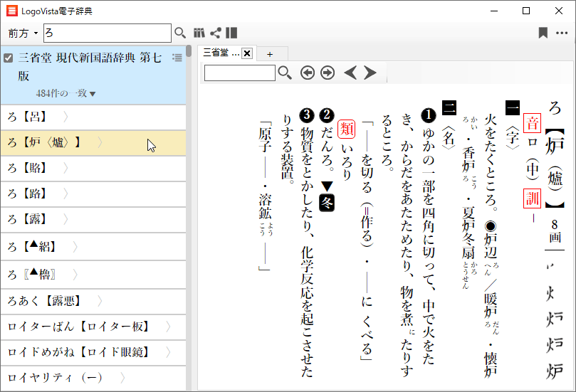Viewport: 576px width, 392px height.
Task: Open the 前方 search mode dropdown
Action: (23, 33)
